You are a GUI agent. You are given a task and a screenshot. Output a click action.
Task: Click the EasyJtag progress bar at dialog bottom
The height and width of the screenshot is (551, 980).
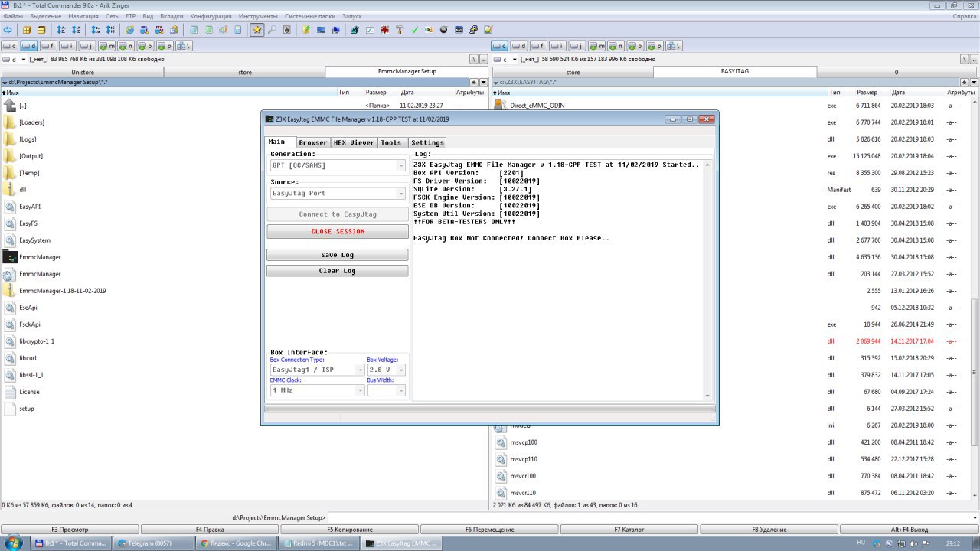click(488, 409)
